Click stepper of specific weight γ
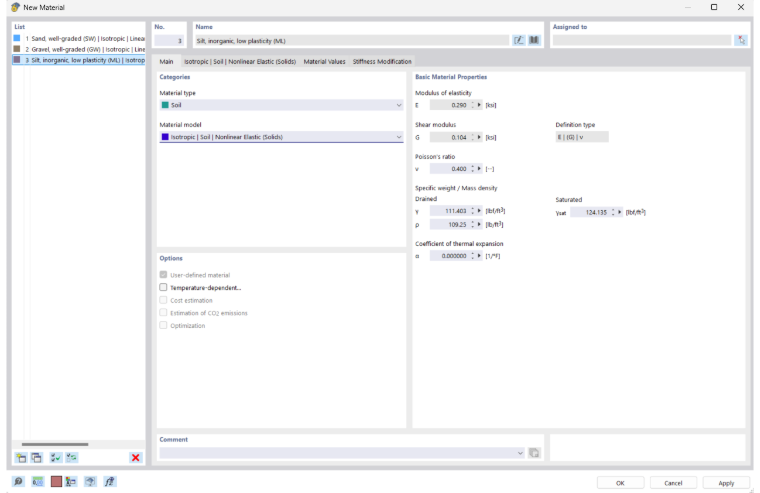 pyautogui.click(x=473, y=211)
